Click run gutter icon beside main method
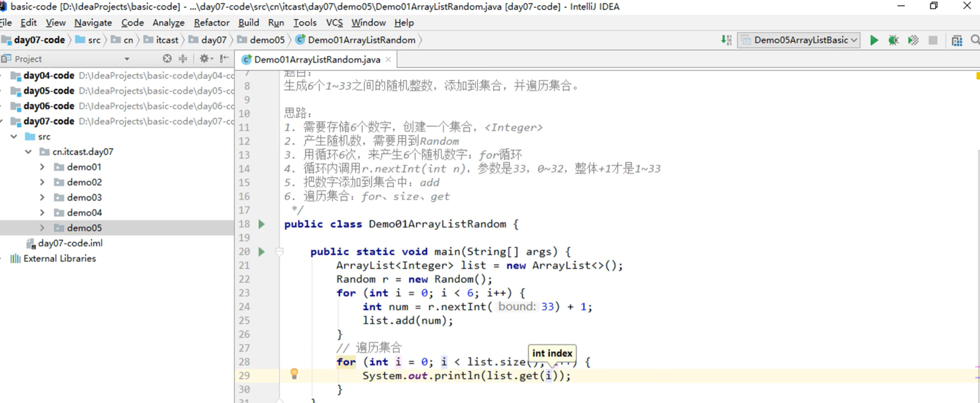The height and width of the screenshot is (403, 980). coord(261,252)
